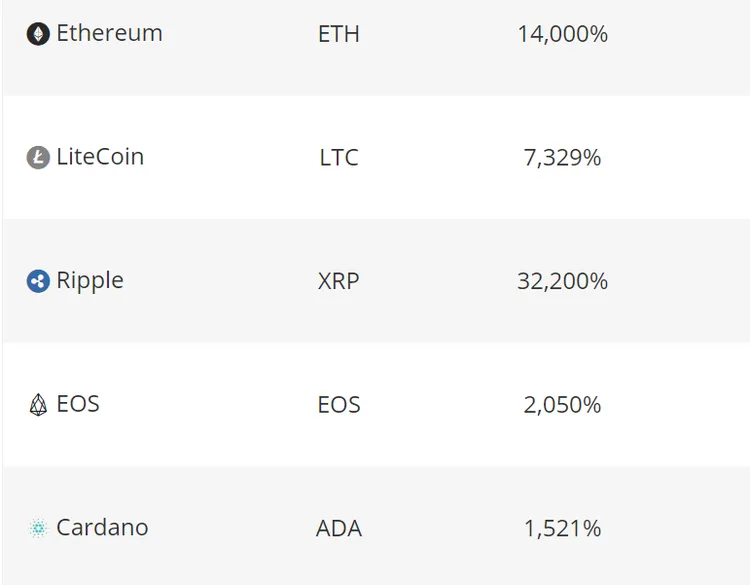Select the EOS coin name text
The width and height of the screenshot is (750, 585).
point(78,404)
